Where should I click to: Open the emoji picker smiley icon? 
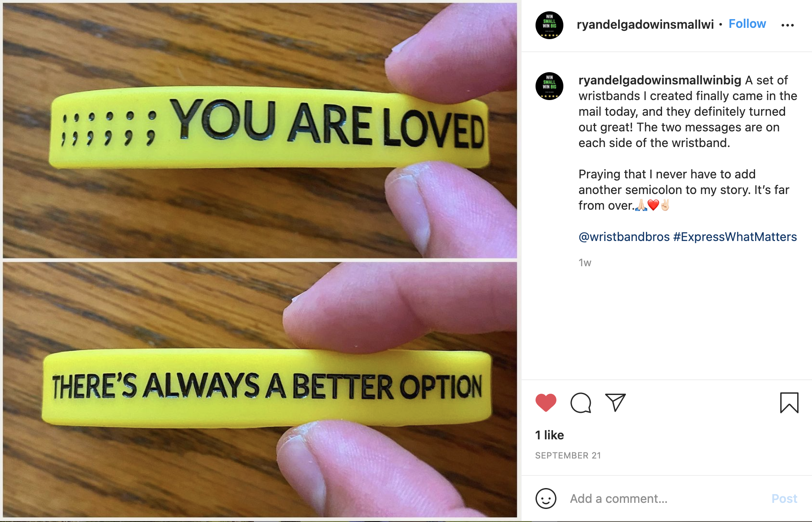tap(546, 499)
